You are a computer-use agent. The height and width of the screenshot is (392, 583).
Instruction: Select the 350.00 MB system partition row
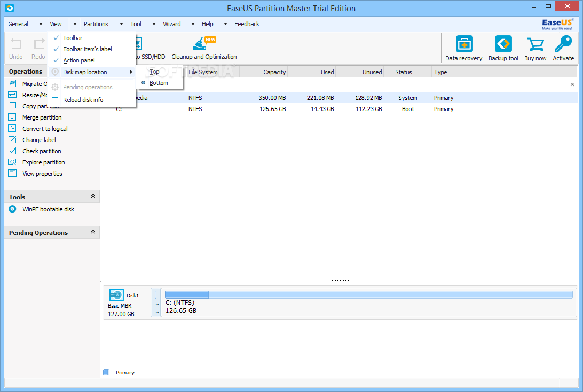[x=340, y=98]
